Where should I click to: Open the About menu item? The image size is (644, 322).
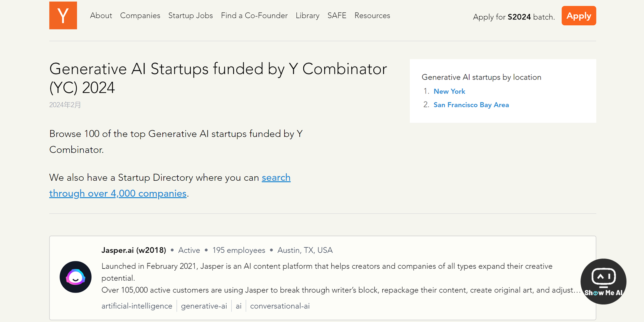click(101, 16)
